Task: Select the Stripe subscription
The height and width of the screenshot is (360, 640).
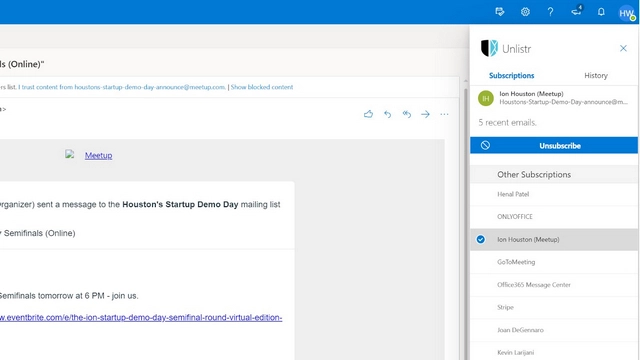Action: (x=554, y=307)
